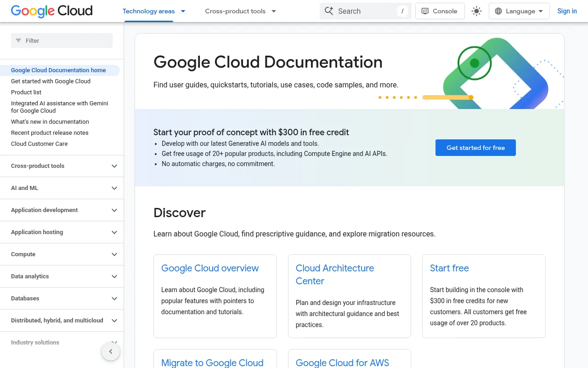Open the Cross-product tools header dropdown arrow
Screen dimensions: 588x368
pos(274,11)
